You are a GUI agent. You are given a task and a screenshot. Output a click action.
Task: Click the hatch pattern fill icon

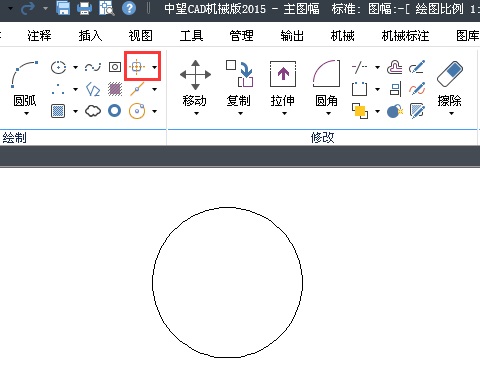[115, 89]
